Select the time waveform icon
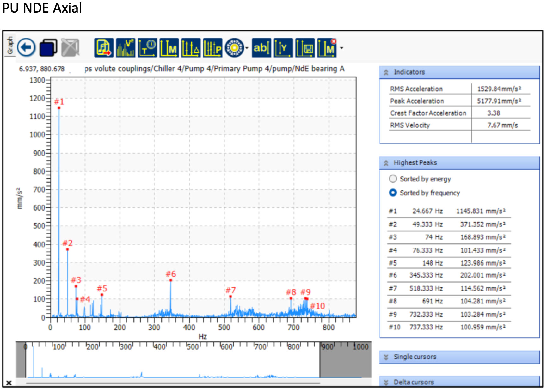The height and width of the screenshot is (392, 547). 147,48
